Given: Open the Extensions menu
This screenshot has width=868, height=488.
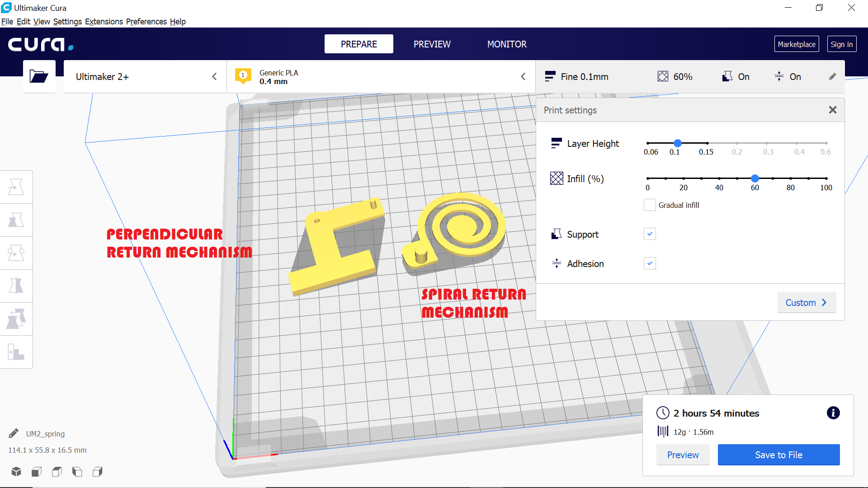Looking at the screenshot, I should 104,22.
